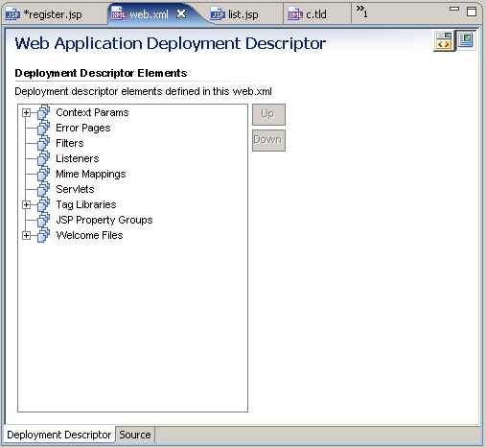Close the web.xml editor tab
The width and height of the screenshot is (486, 448).
point(181,13)
